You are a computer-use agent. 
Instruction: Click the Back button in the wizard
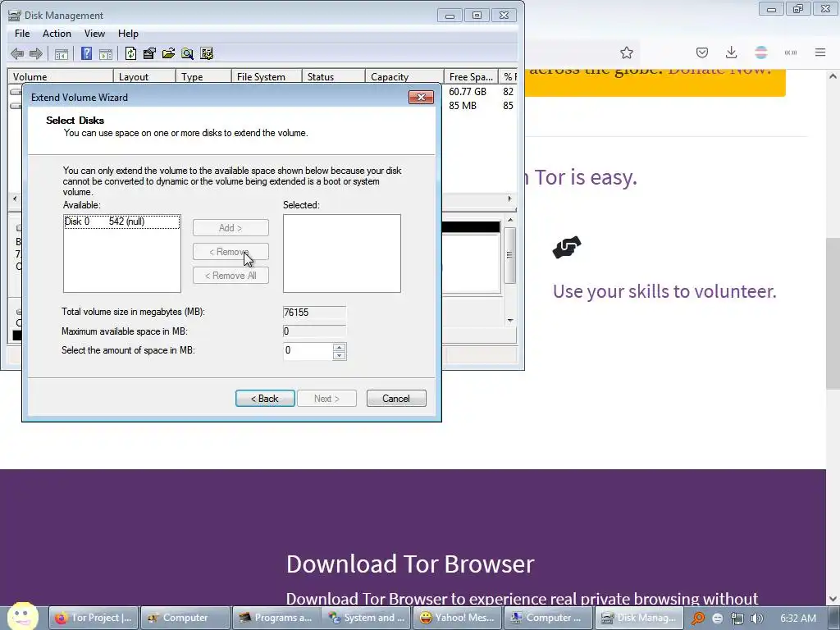click(x=265, y=399)
